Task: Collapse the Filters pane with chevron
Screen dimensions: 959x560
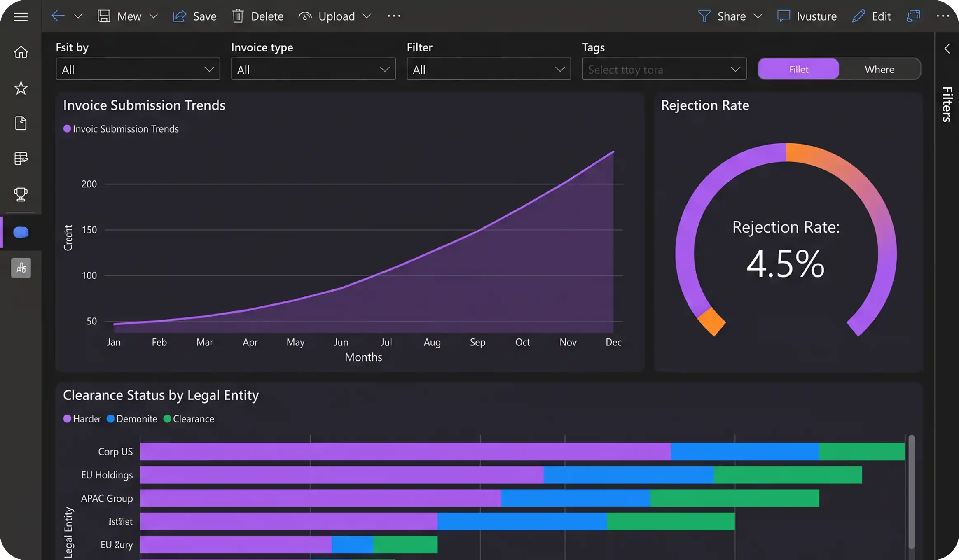Action: coord(947,49)
